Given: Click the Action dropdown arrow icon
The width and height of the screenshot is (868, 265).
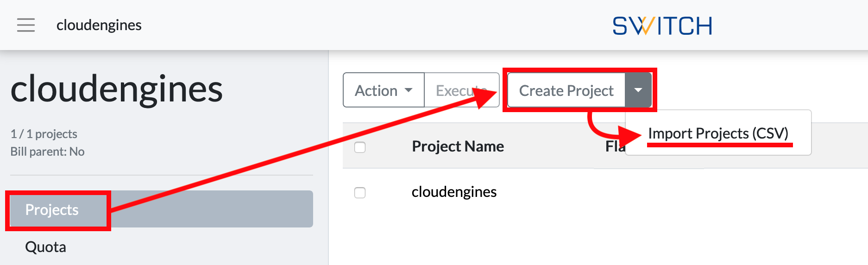Looking at the screenshot, I should pos(409,90).
